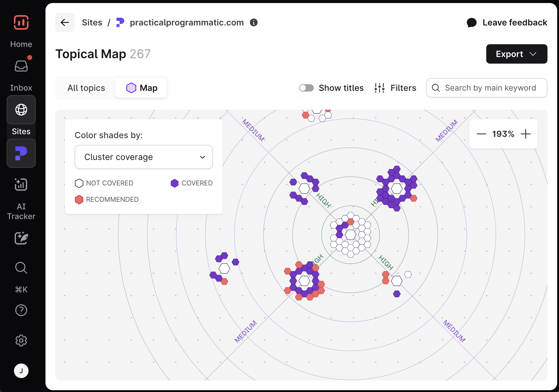Go to the Sites breadcrumb link
559x392 pixels.
pos(92,22)
